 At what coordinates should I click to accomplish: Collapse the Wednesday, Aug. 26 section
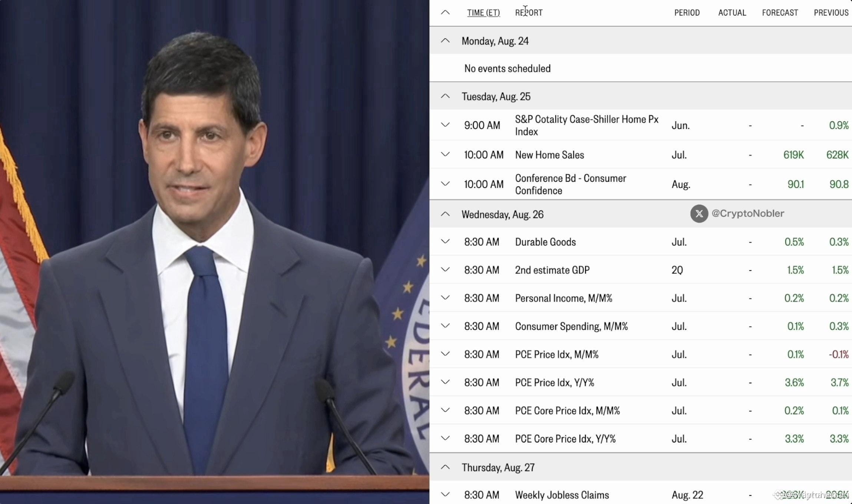445,214
